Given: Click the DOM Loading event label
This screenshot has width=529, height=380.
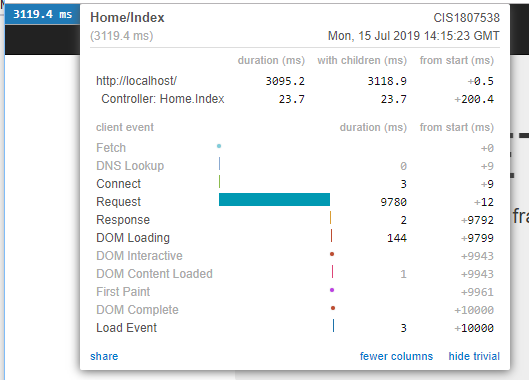Looking at the screenshot, I should coord(133,238).
